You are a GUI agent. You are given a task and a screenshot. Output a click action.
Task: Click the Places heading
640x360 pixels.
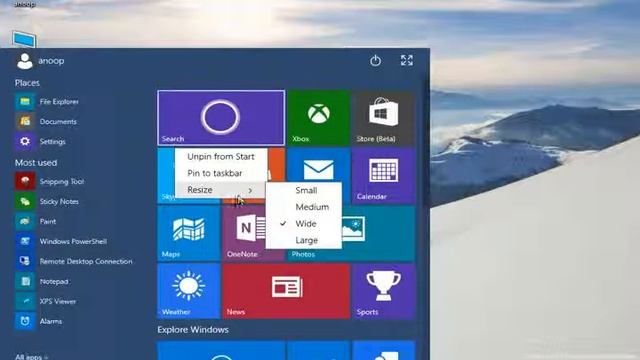(27, 83)
